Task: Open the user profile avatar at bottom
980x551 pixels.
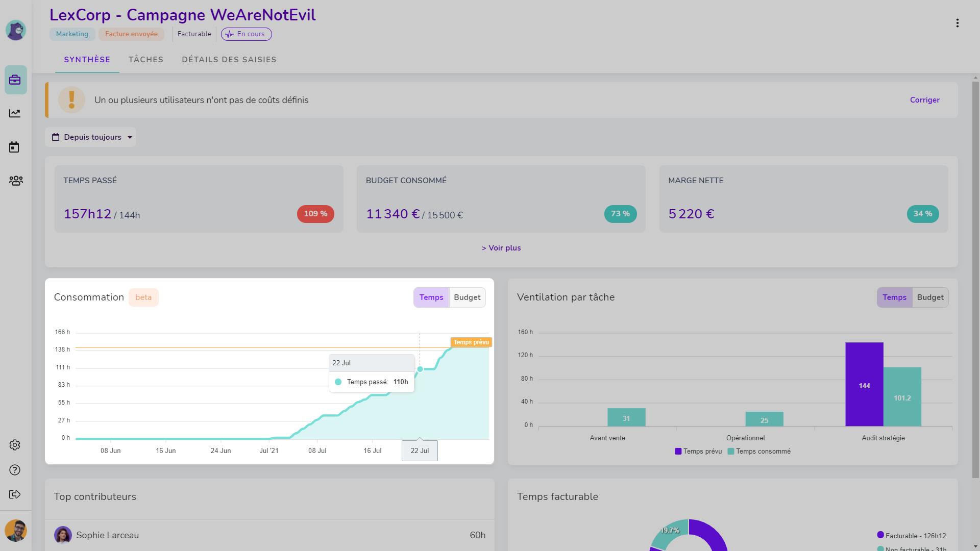Action: [16, 531]
